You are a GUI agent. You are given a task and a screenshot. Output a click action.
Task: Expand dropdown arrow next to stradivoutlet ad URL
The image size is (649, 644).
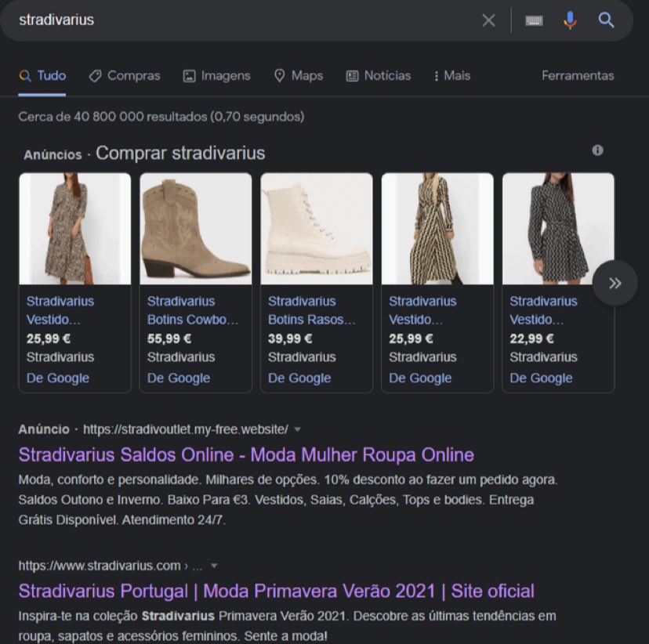(297, 430)
